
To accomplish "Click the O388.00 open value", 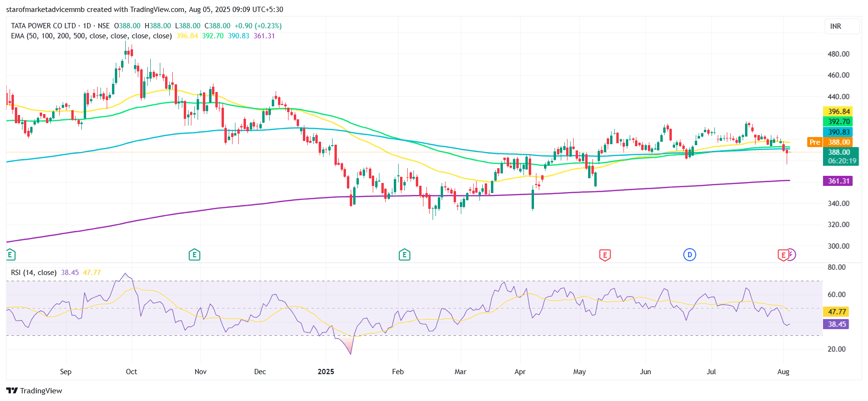I will click(x=127, y=26).
